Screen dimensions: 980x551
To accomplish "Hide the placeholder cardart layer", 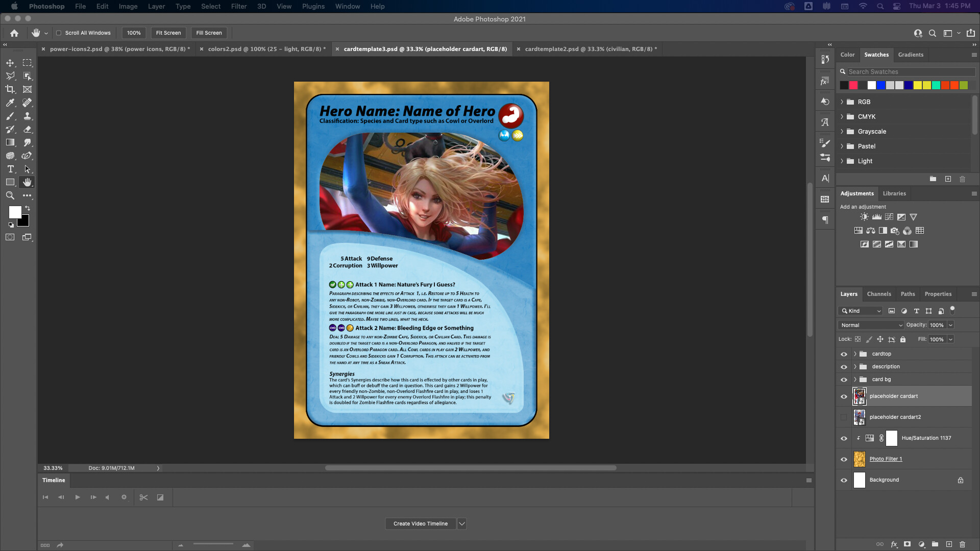I will [844, 396].
